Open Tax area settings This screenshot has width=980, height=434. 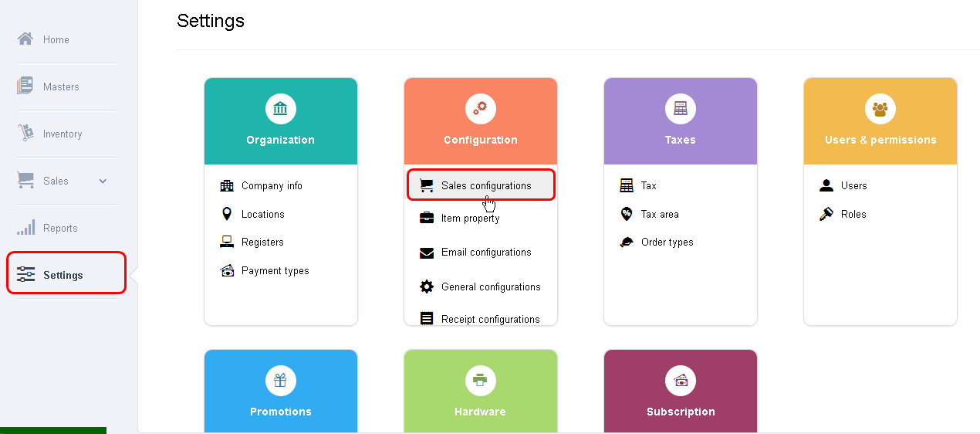click(660, 214)
